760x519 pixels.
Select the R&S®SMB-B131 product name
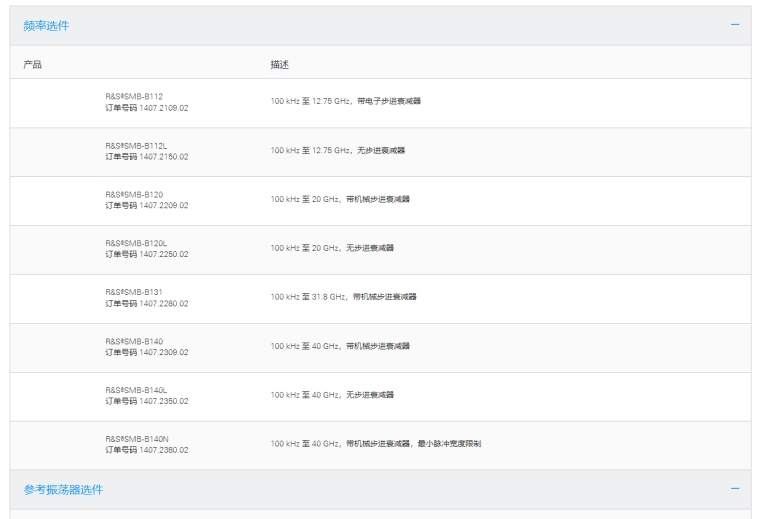pyautogui.click(x=134, y=292)
